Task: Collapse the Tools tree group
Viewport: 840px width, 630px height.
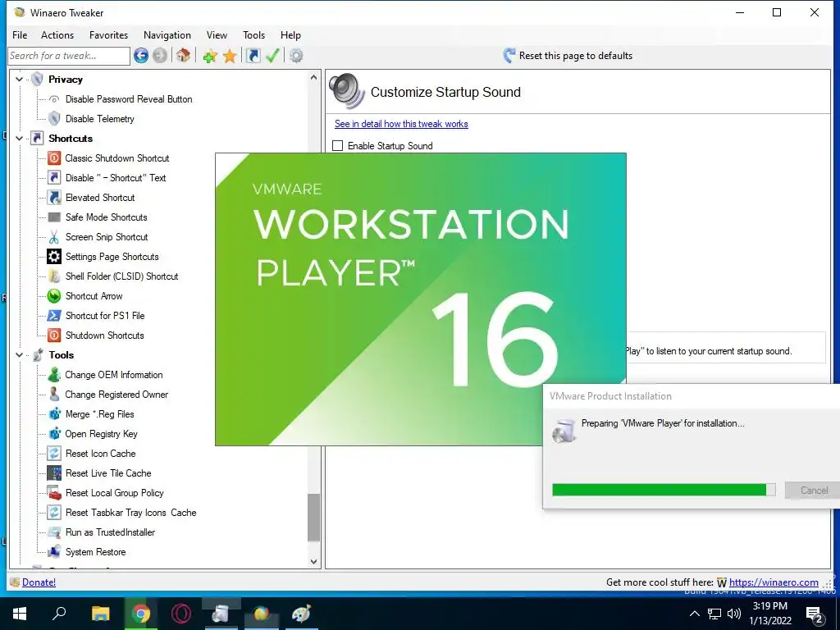Action: 20,354
